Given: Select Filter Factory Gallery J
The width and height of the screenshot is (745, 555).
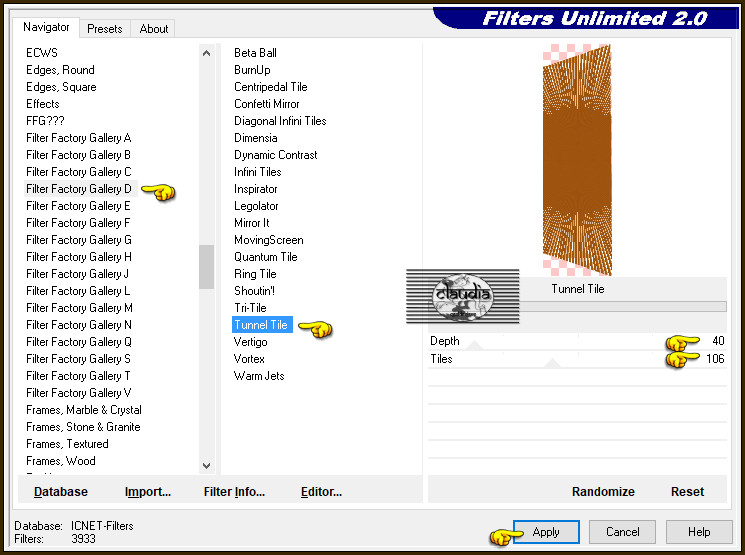Looking at the screenshot, I should [x=77, y=274].
